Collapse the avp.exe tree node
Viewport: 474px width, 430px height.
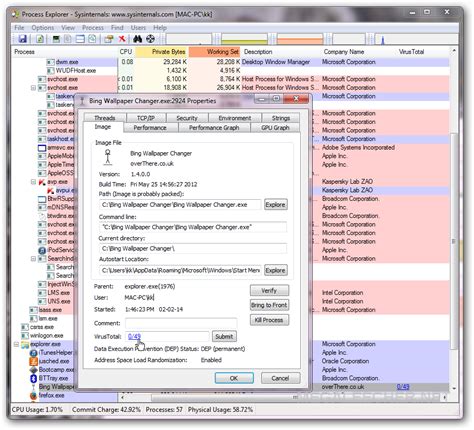33,182
